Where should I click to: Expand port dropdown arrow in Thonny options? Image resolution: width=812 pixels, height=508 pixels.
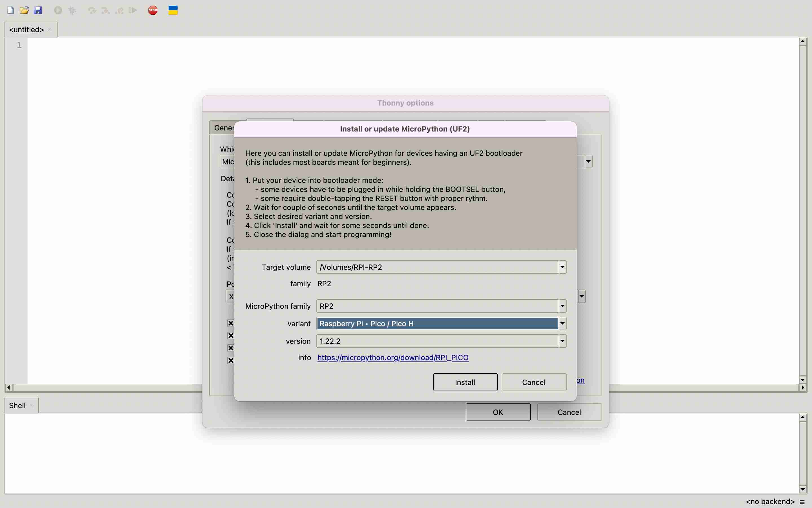tap(581, 296)
